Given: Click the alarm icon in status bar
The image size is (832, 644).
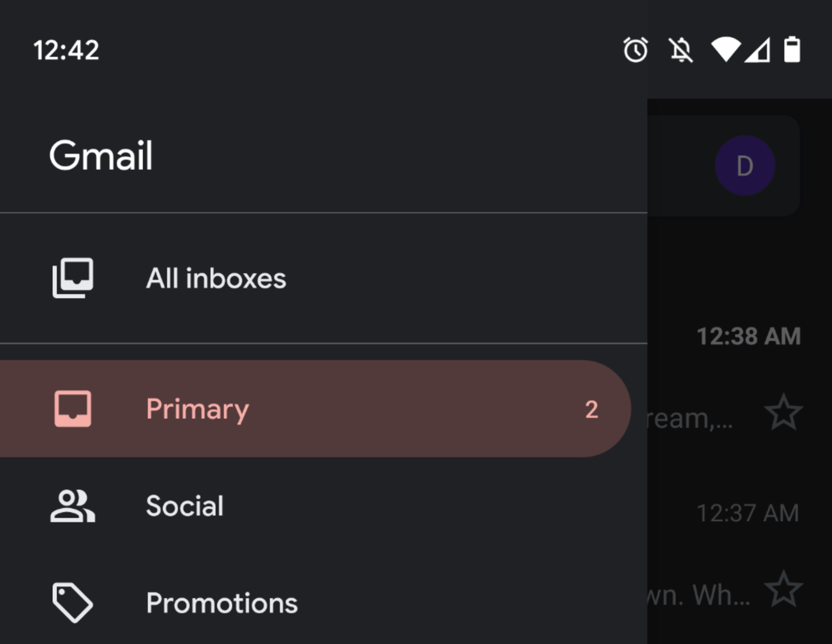Looking at the screenshot, I should [x=635, y=50].
